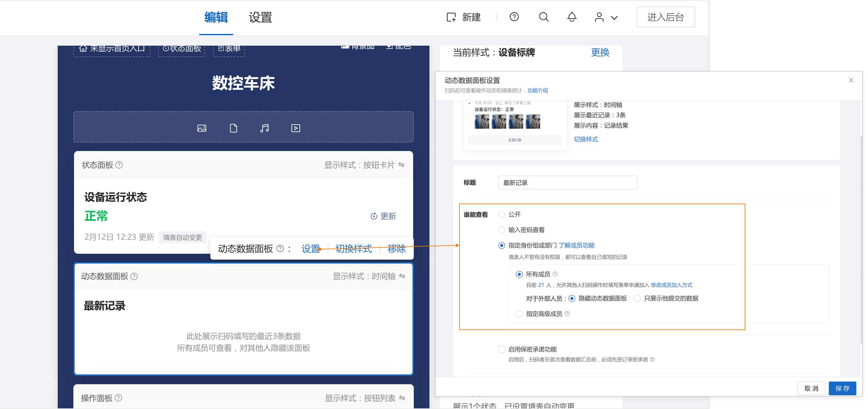
Task: Select 所有成员 radio option
Action: [519, 275]
